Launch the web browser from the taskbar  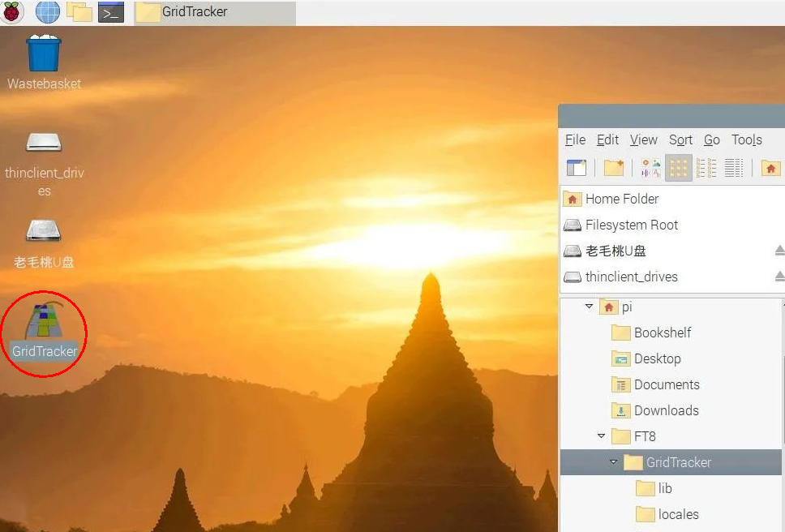(x=48, y=12)
